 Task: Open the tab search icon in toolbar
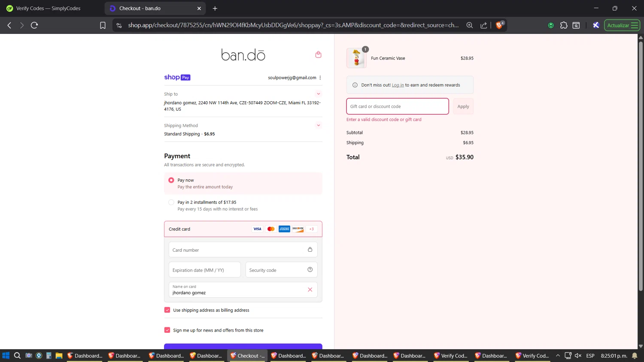[x=576, y=25]
